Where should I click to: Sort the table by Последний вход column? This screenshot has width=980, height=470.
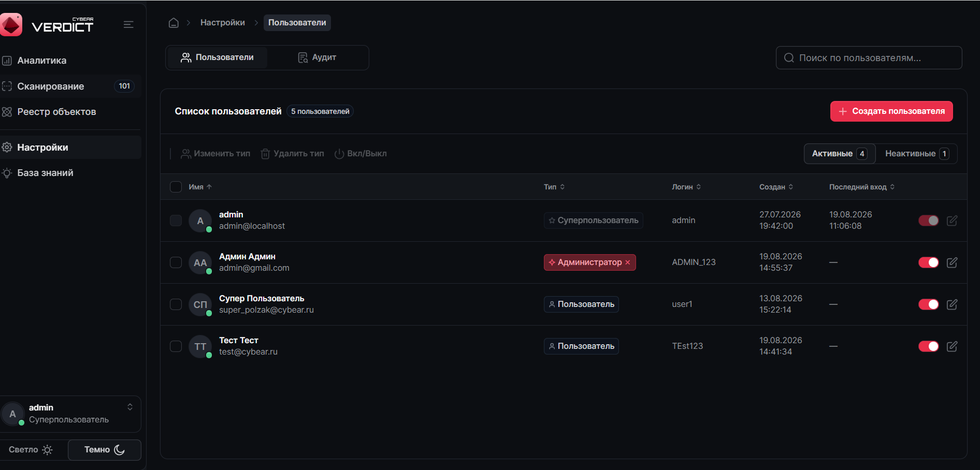pos(862,187)
